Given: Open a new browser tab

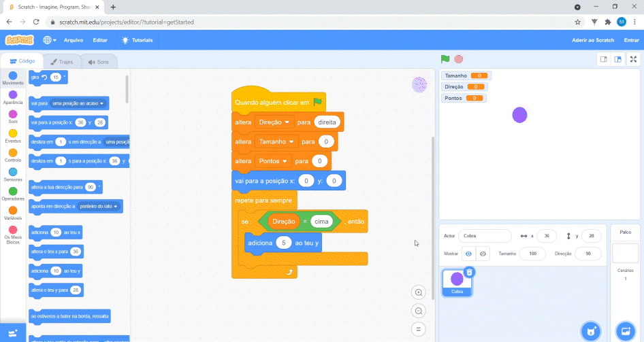Looking at the screenshot, I should click(113, 7).
